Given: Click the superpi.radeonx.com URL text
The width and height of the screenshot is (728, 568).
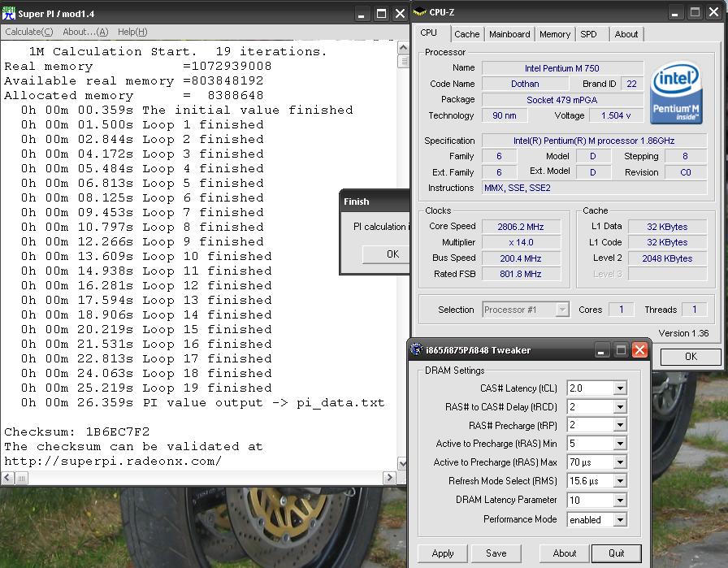Looking at the screenshot, I should [113, 462].
